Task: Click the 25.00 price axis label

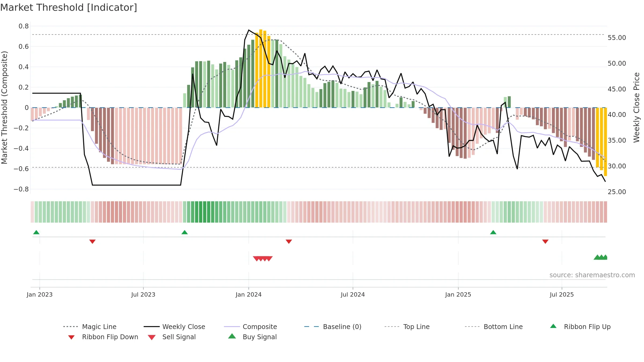Action: [617, 192]
